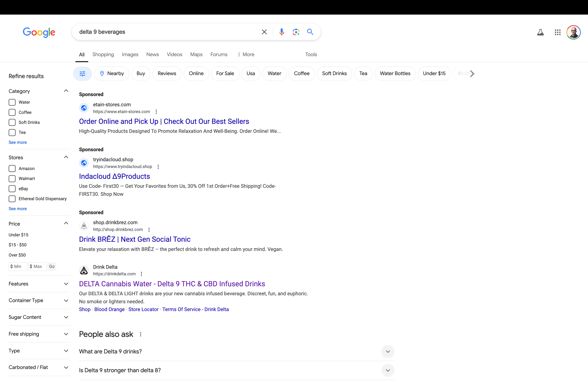Click the filter sliders chip icon
Screen dimensions: 588x382
(82, 74)
